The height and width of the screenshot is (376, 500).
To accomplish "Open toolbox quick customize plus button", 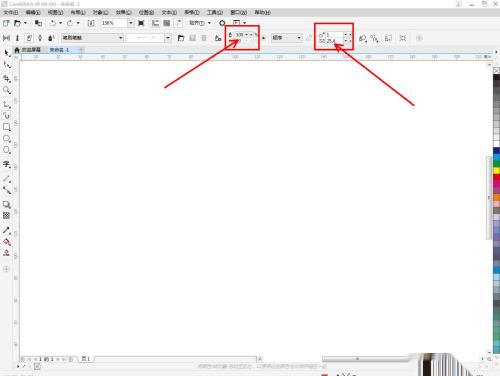I will click(x=6, y=269).
